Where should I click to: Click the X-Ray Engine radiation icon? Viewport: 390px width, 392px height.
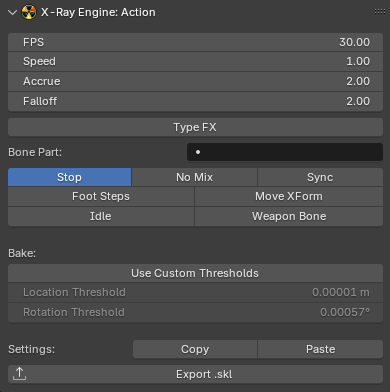(x=29, y=12)
